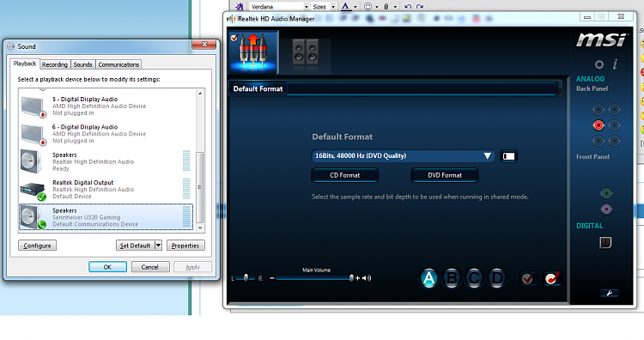Image resolution: width=644 pixels, height=340 pixels.
Task: Click the pink front panel microphone jack
Action: tap(606, 209)
